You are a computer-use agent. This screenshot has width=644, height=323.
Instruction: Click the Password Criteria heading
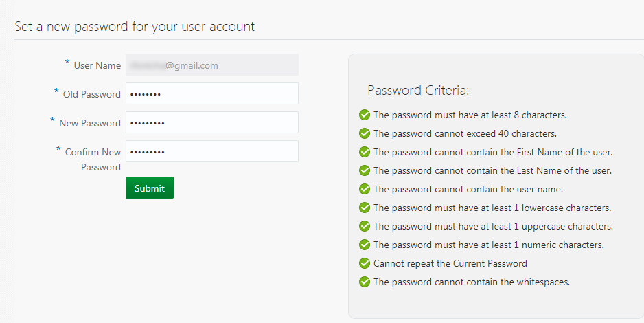point(418,90)
